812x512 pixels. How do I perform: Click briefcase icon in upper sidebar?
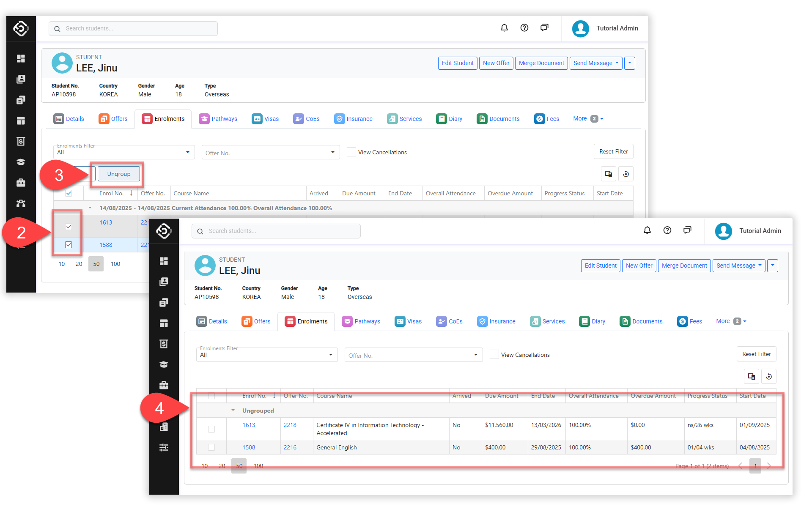coord(21,183)
